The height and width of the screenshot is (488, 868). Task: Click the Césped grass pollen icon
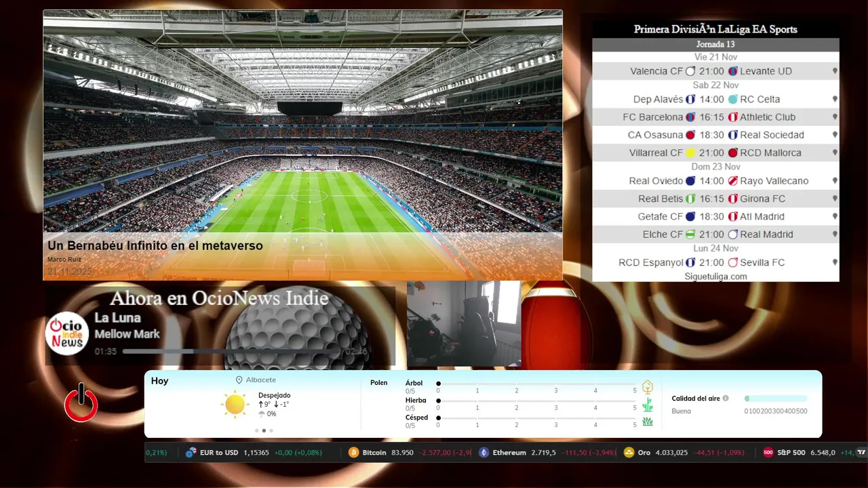[x=648, y=422]
